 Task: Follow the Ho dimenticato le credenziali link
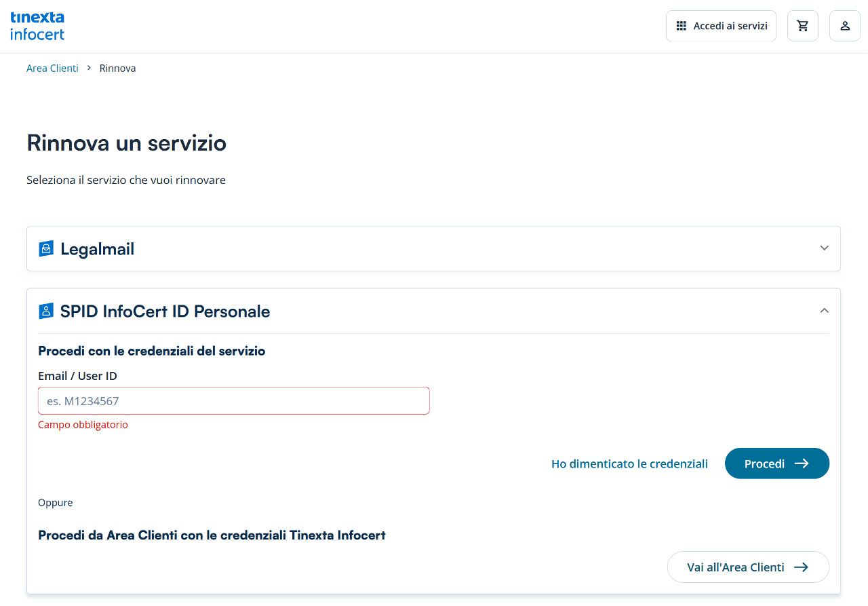629,464
